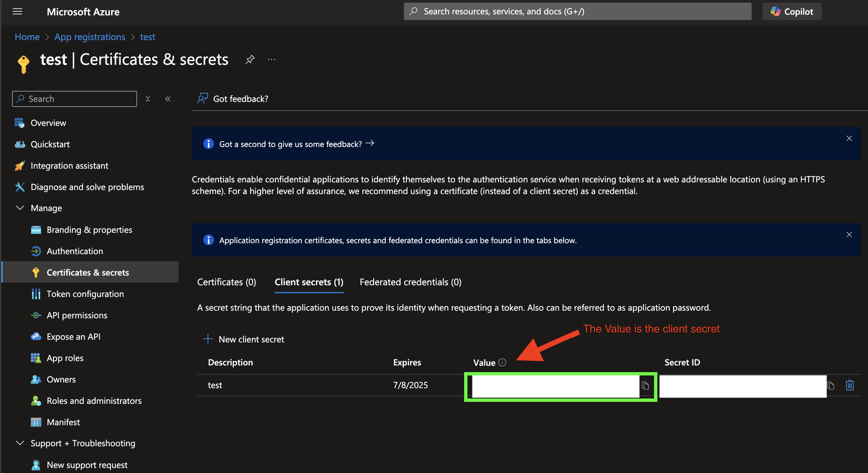Open the hamburger portal menu
The width and height of the screenshot is (868, 473).
(17, 12)
